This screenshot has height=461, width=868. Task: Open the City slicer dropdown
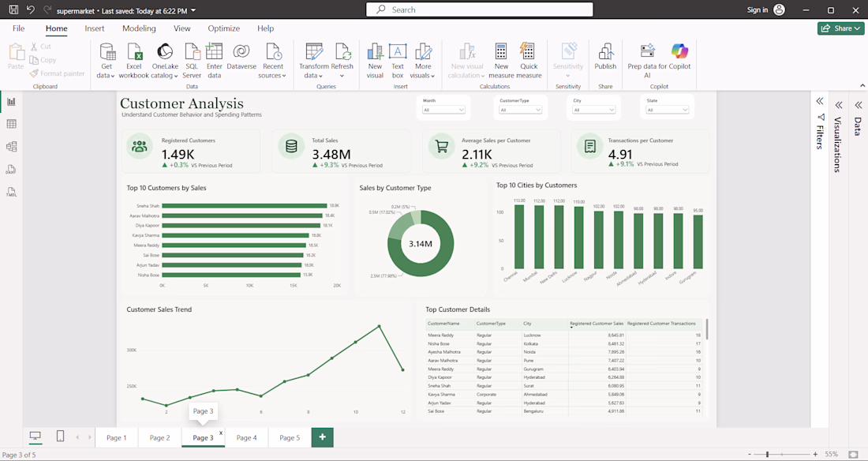pyautogui.click(x=594, y=110)
